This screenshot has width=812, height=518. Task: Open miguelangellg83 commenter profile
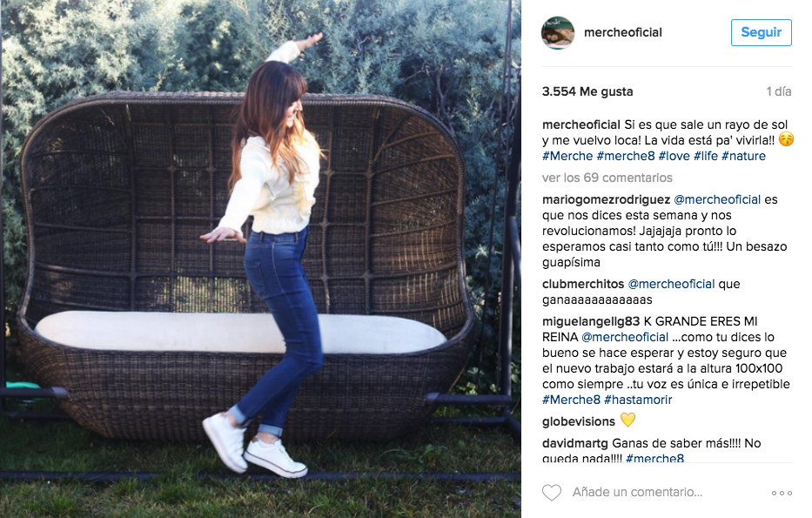(591, 321)
